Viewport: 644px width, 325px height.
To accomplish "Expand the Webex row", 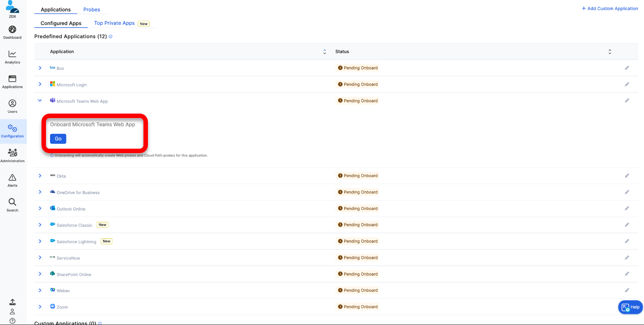I will (x=40, y=290).
